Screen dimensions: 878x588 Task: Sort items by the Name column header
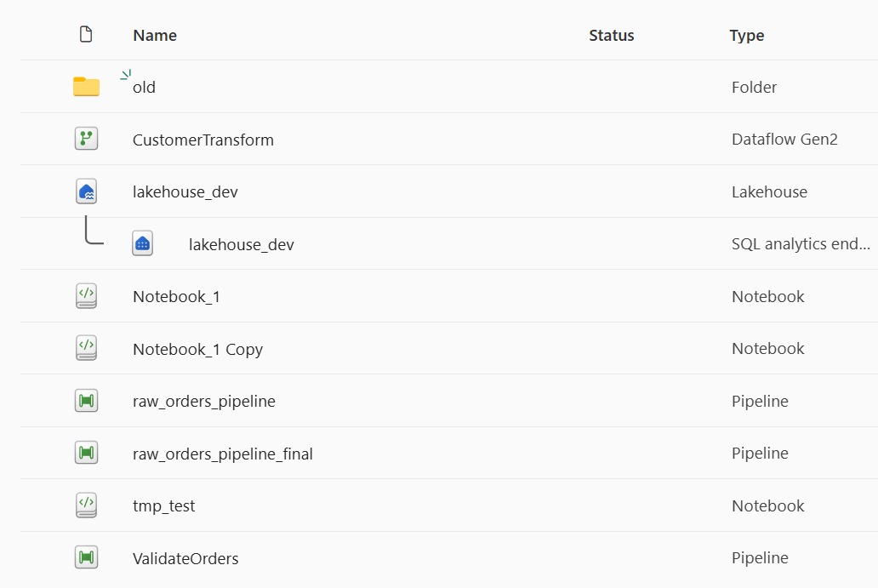pyautogui.click(x=155, y=36)
